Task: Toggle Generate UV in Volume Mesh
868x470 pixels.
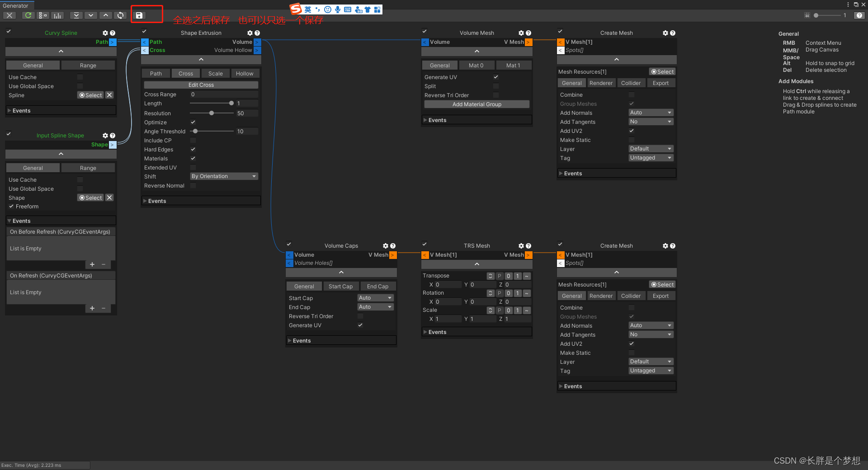Action: (496, 77)
